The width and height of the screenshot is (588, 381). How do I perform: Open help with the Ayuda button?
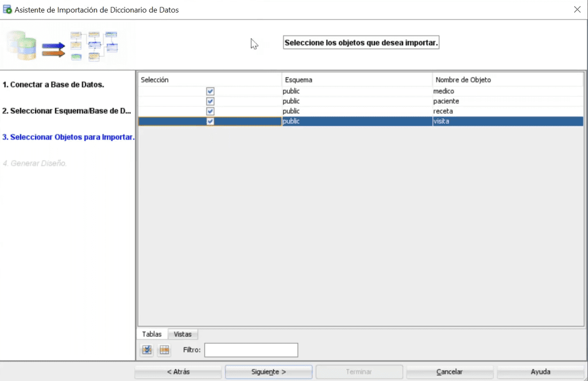[540, 372]
